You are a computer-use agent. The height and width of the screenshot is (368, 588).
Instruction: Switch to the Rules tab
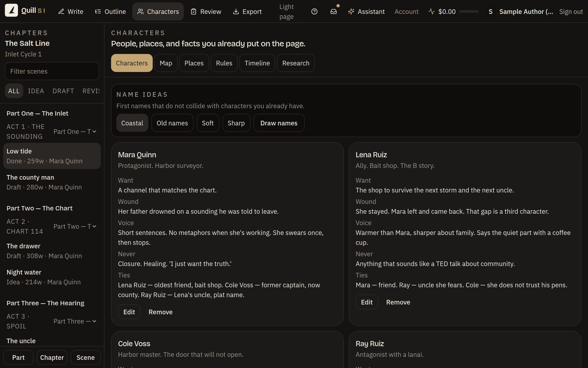click(x=224, y=63)
